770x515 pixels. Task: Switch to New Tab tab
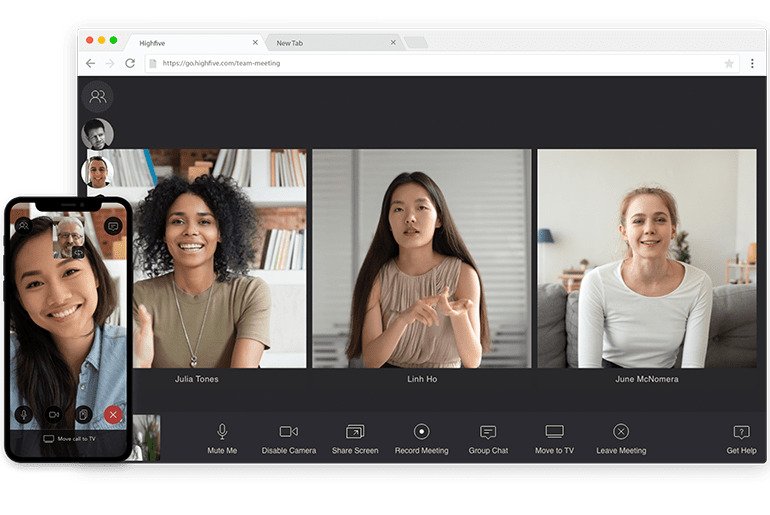pos(334,43)
